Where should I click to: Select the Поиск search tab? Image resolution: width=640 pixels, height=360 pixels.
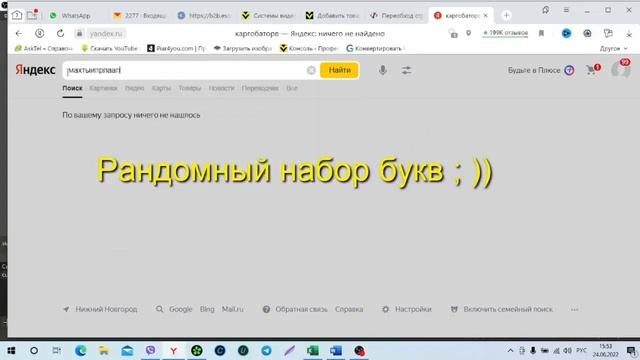click(72, 88)
